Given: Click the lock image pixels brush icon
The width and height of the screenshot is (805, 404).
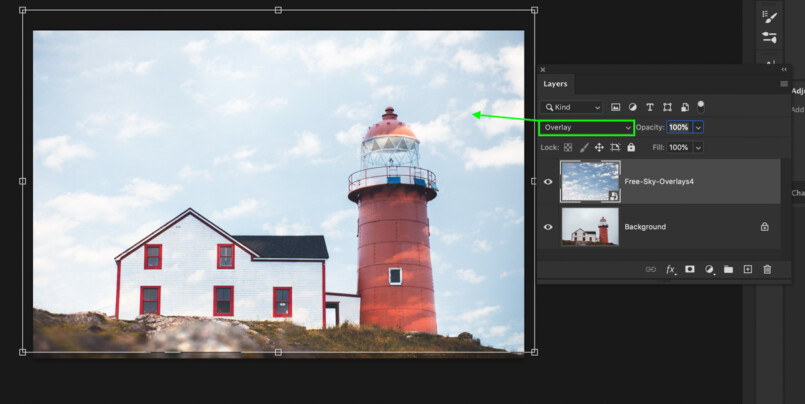Looking at the screenshot, I should click(x=584, y=147).
